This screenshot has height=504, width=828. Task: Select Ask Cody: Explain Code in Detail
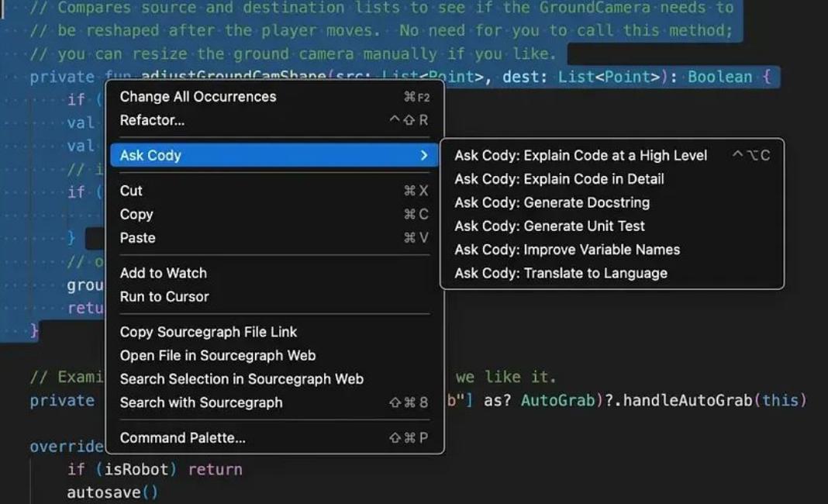click(x=612, y=179)
